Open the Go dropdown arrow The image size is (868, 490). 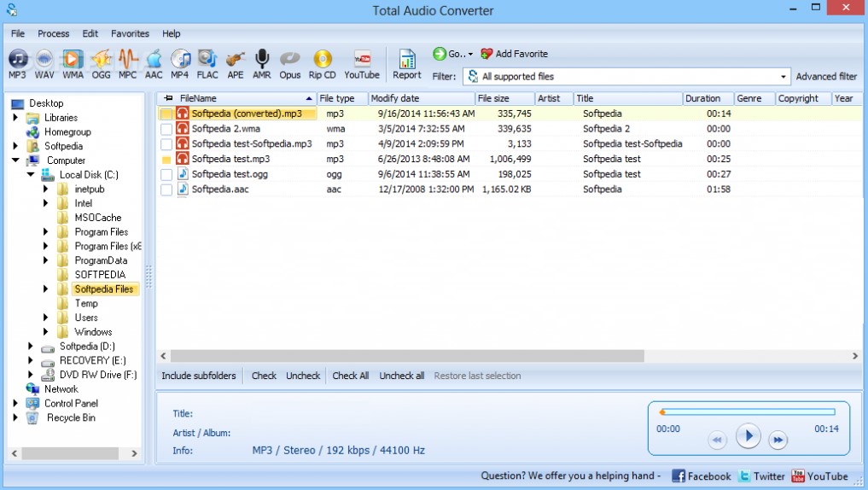pyautogui.click(x=470, y=55)
